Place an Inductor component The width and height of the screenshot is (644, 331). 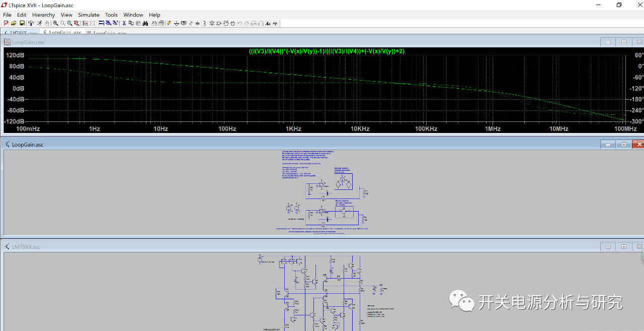[x=205, y=23]
